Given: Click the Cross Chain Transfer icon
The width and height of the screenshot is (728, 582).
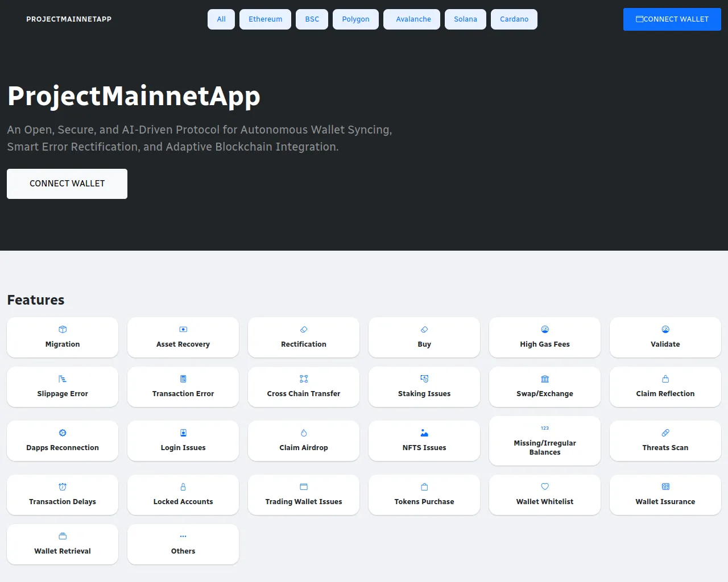Looking at the screenshot, I should point(304,379).
